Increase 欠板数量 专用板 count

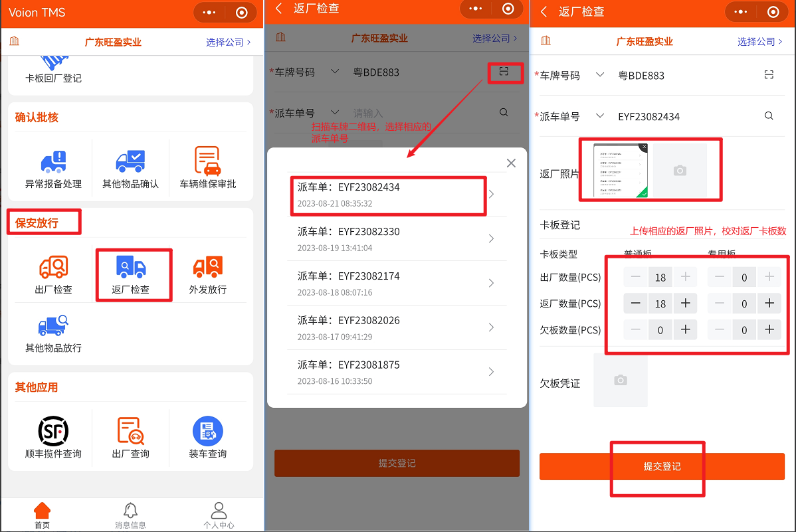(x=769, y=329)
